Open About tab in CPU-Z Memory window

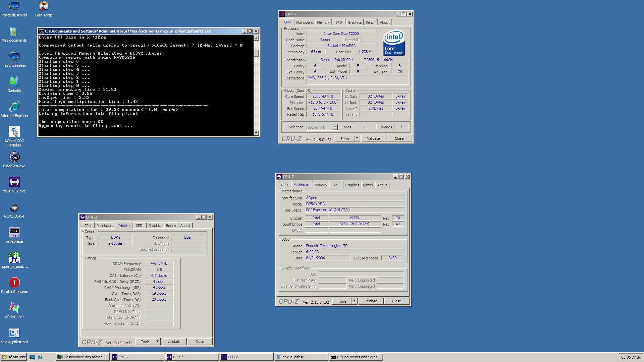pyautogui.click(x=185, y=226)
